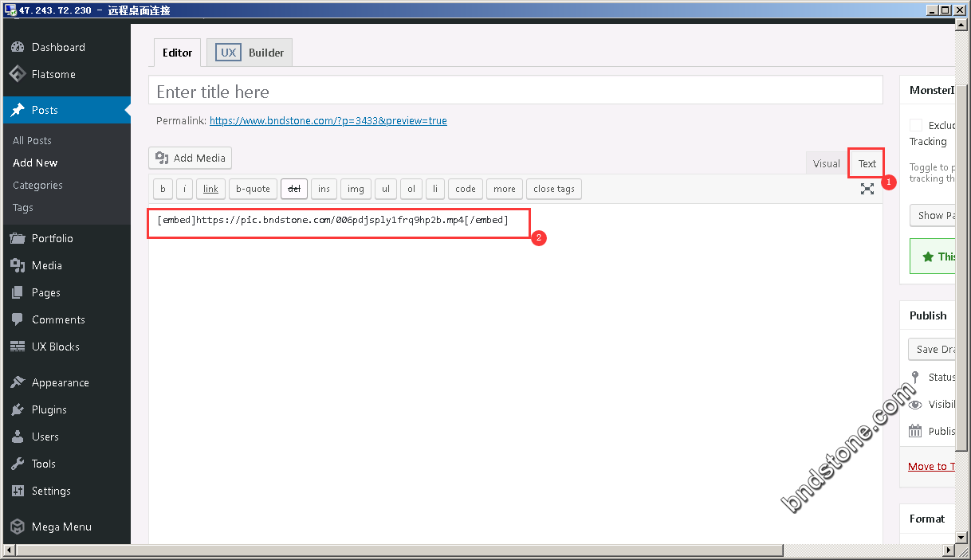The width and height of the screenshot is (971, 560).
Task: Select All Posts submenu item
Action: click(x=32, y=140)
